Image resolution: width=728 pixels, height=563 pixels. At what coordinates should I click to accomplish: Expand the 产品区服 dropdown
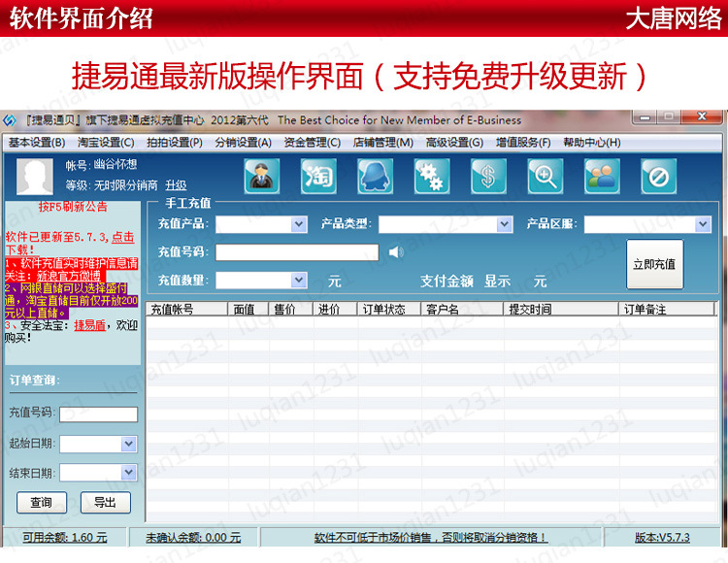tap(703, 224)
